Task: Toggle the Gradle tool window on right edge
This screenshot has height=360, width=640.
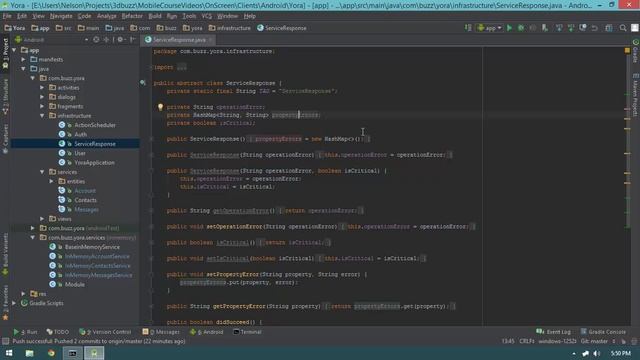Action: pyautogui.click(x=636, y=51)
